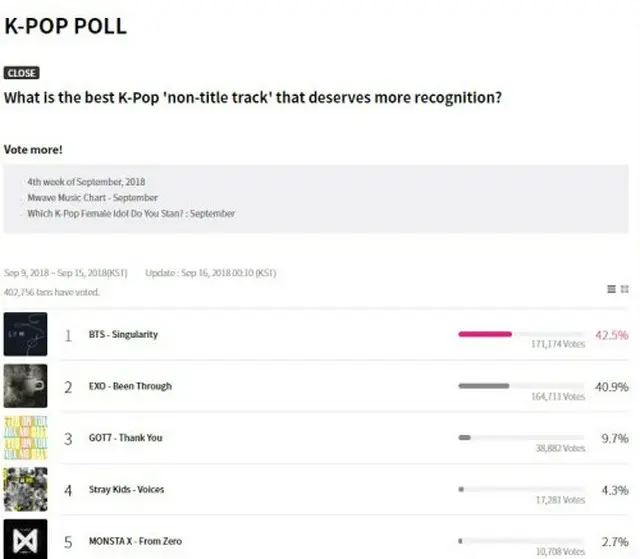Select EXO - Been Through entry title
Screen dimensions: 640x559
tap(130, 386)
